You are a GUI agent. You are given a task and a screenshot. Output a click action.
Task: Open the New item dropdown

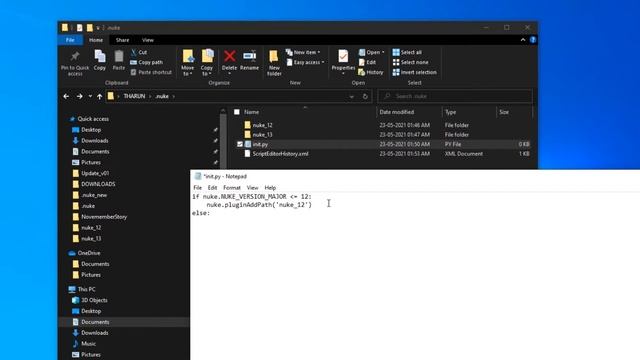[303, 52]
